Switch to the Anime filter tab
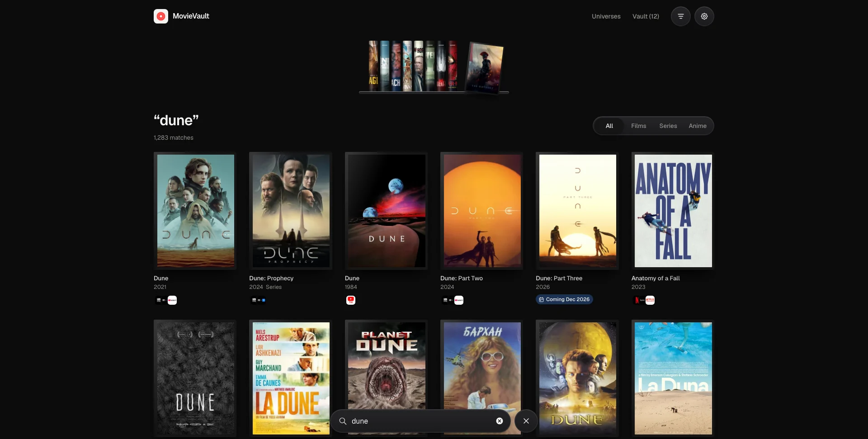 698,126
